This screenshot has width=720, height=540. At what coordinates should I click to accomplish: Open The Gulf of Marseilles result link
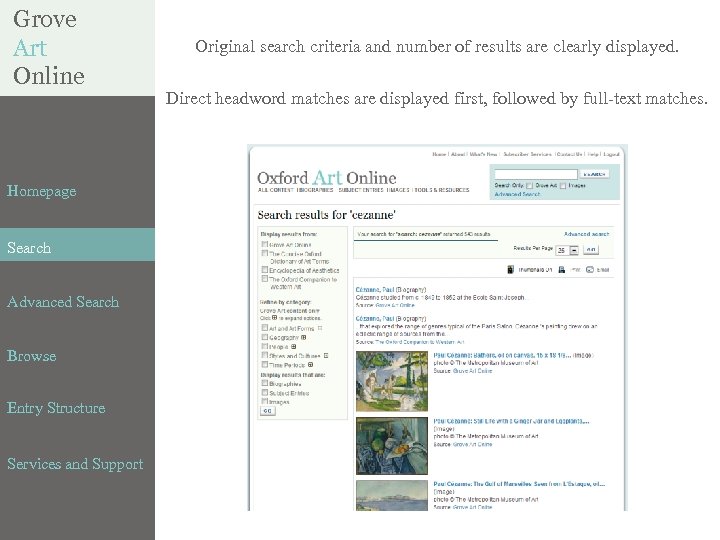pos(519,484)
